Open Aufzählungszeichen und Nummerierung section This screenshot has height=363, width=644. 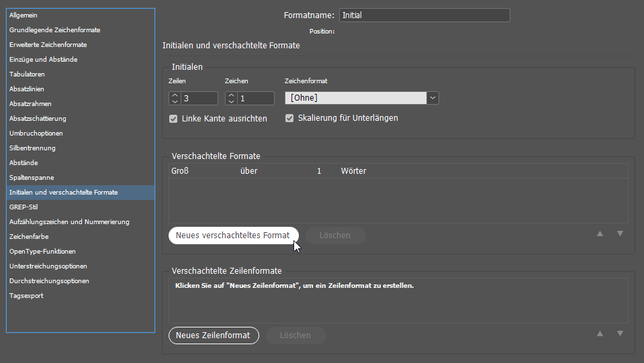coord(69,222)
